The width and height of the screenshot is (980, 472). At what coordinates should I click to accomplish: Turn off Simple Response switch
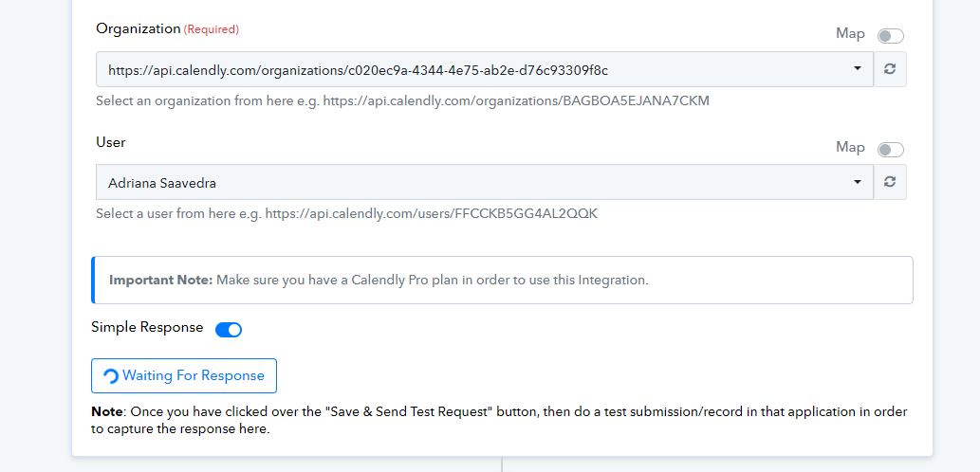click(229, 330)
